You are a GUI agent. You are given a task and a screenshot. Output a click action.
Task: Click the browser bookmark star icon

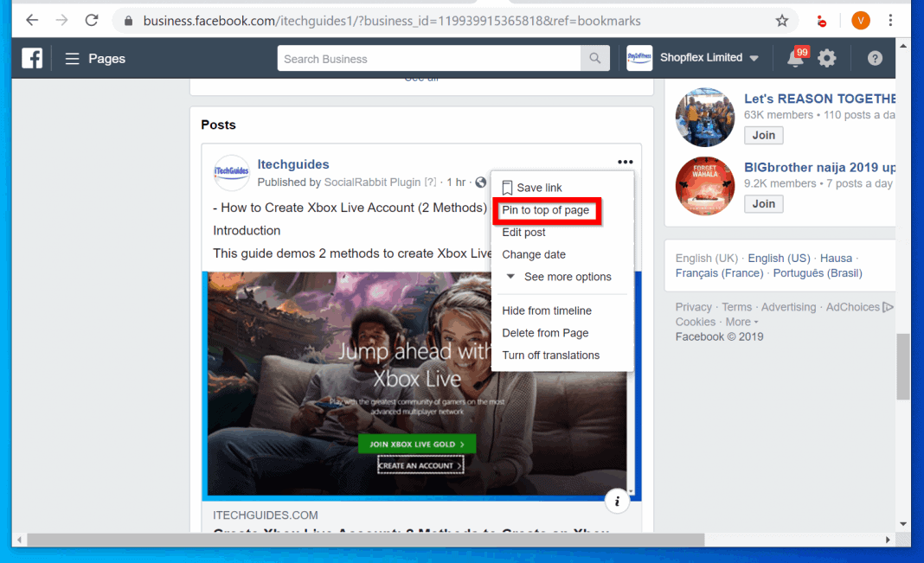tap(781, 20)
